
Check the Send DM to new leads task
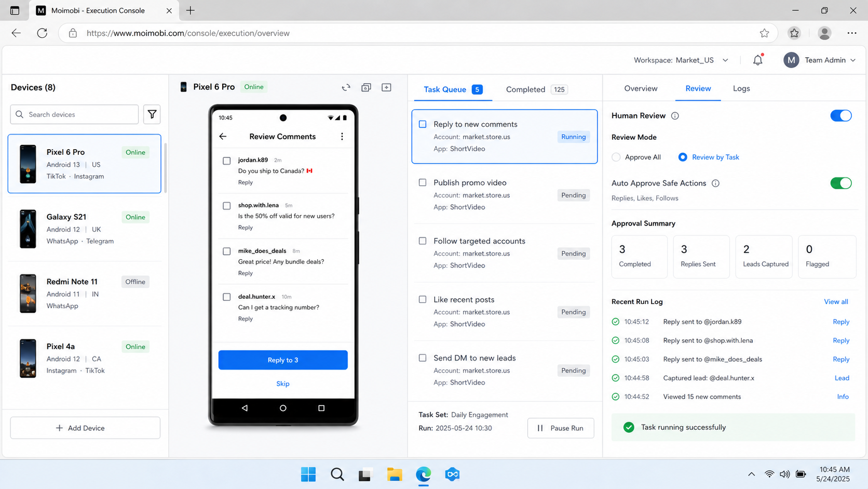coord(423,358)
